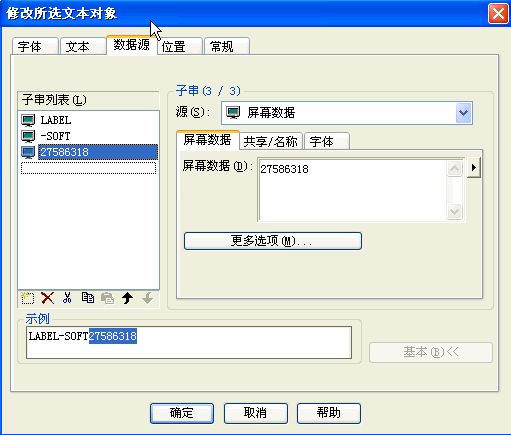Click the 更多选项(M)... button
The width and height of the screenshot is (511, 435).
(273, 241)
